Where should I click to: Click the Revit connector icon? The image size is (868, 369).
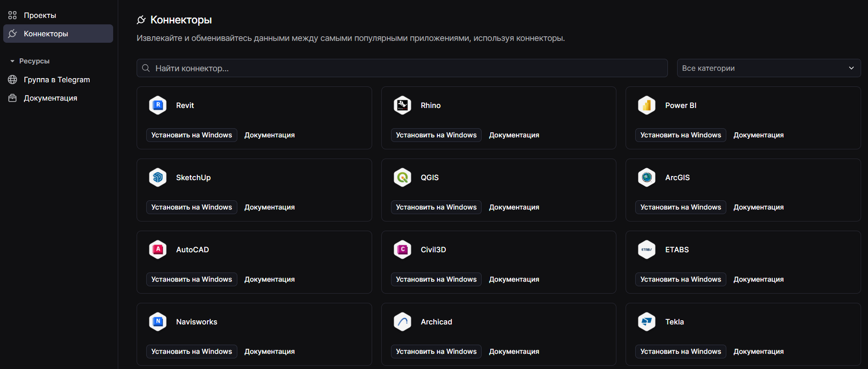[158, 105]
